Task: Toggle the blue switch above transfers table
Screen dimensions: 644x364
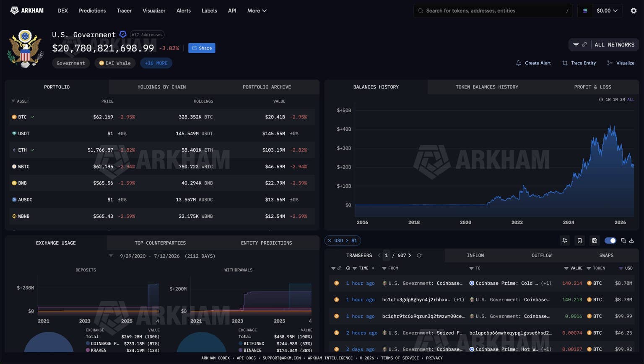Action: click(610, 240)
